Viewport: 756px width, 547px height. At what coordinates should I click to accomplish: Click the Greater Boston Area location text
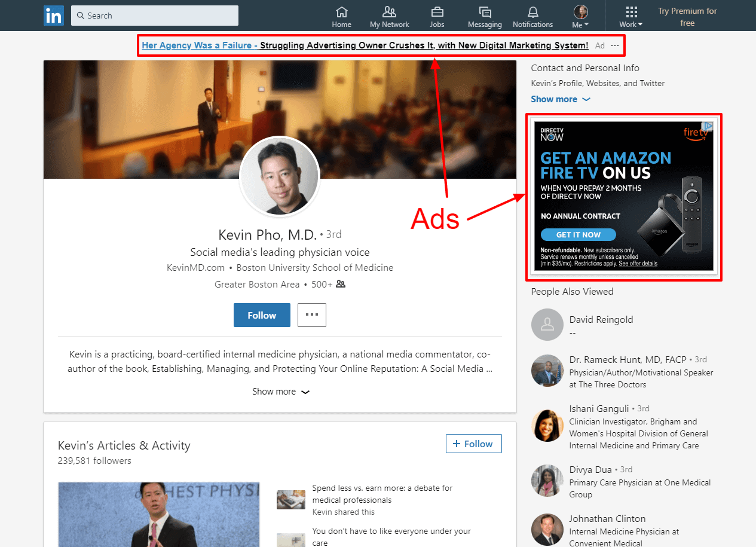[257, 285]
